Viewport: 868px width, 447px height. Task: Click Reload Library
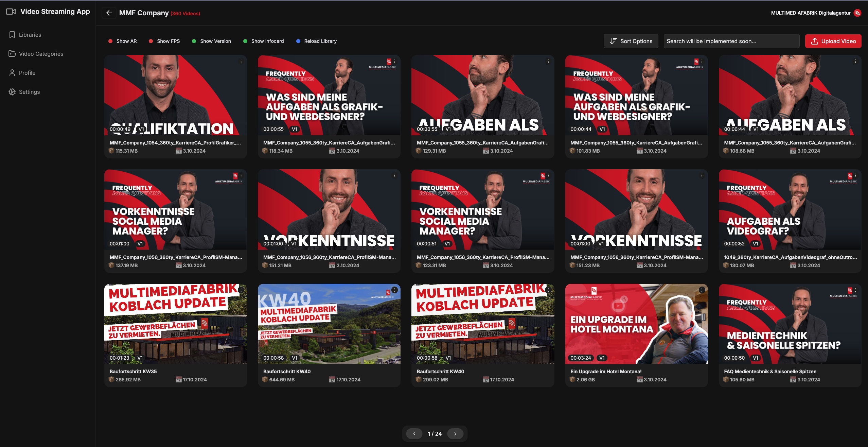coord(316,41)
